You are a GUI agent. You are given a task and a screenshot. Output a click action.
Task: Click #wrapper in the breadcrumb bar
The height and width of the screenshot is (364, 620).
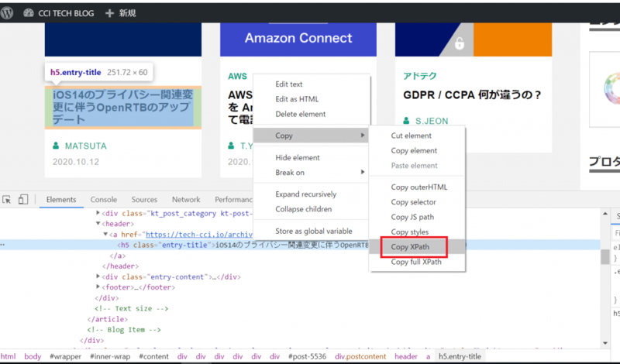tap(65, 356)
